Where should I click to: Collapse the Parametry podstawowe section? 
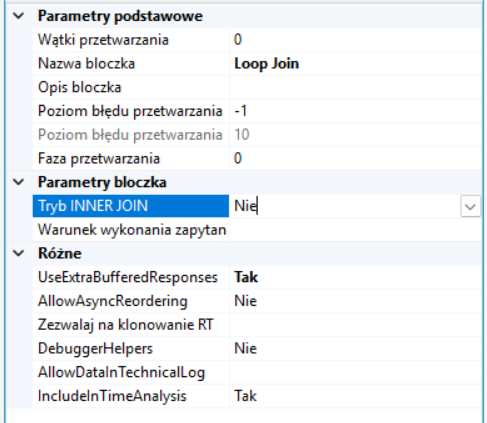[19, 16]
